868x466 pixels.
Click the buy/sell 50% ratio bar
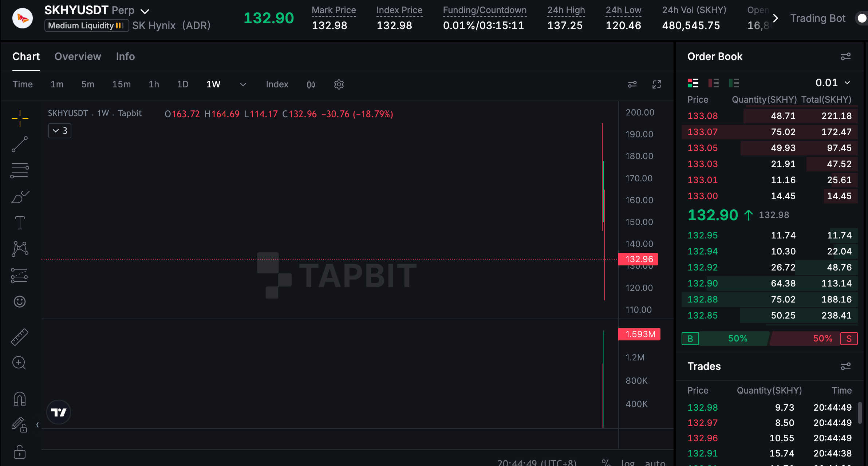pyautogui.click(x=770, y=339)
